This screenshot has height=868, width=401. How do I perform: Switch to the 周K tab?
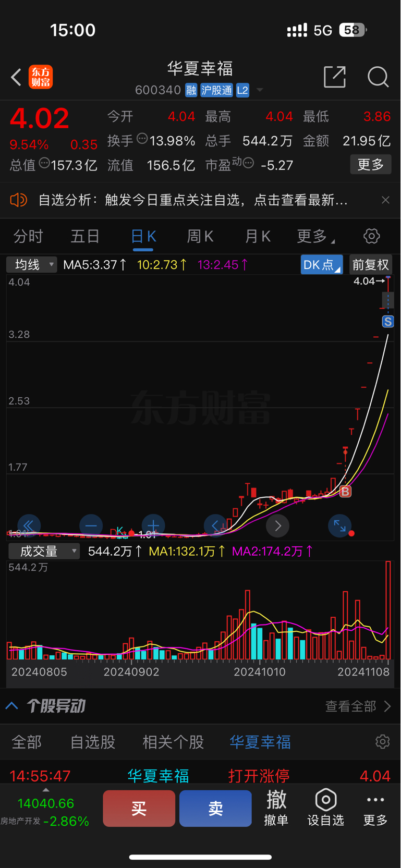pos(200,237)
